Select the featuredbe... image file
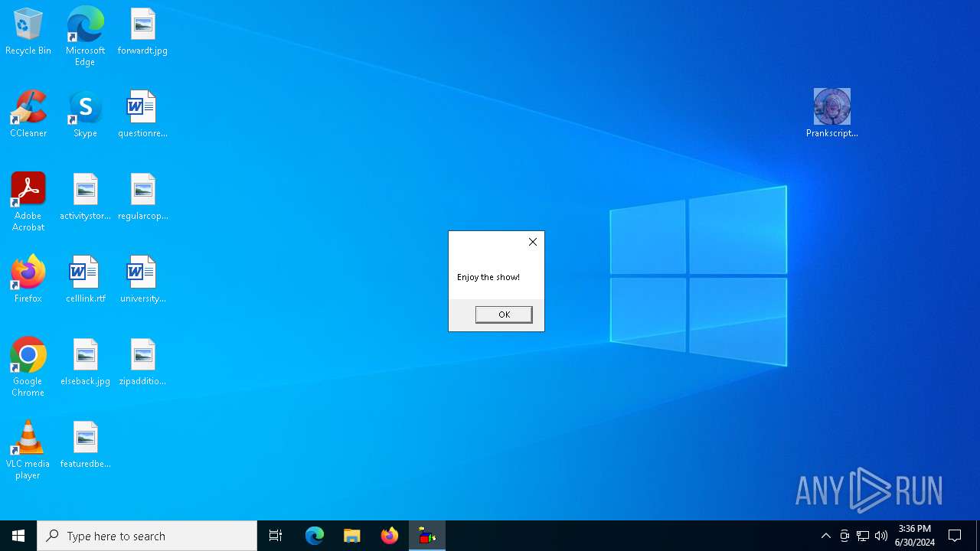This screenshot has width=980, height=551. (85, 445)
